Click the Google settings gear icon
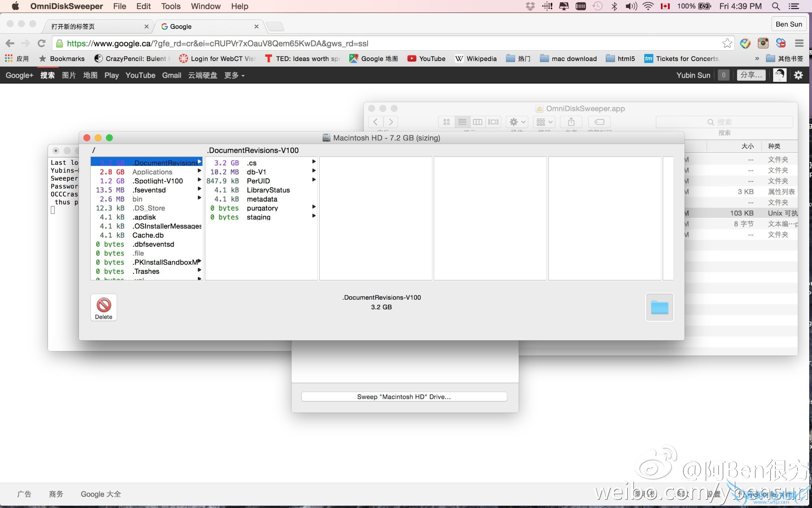This screenshot has width=812, height=508. pos(798,75)
